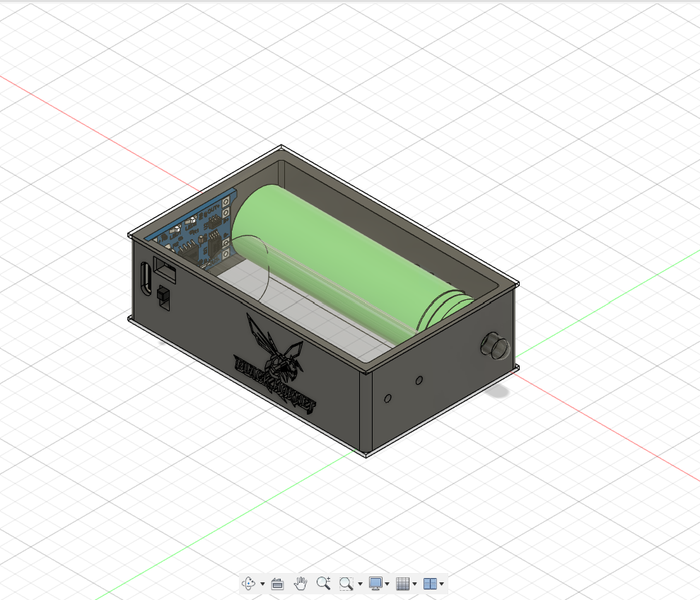Select the Orbit tool

[x=248, y=583]
